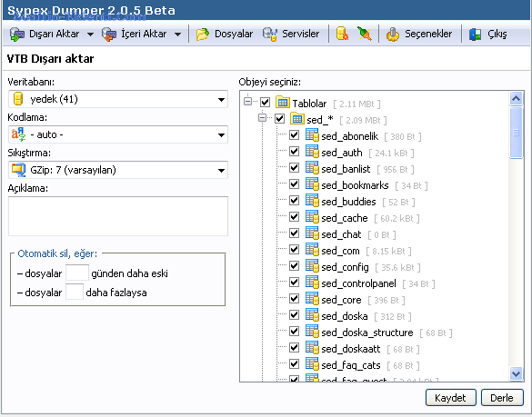
Task: Uncheck the sed_abonelik checkbox
Action: coord(294,135)
